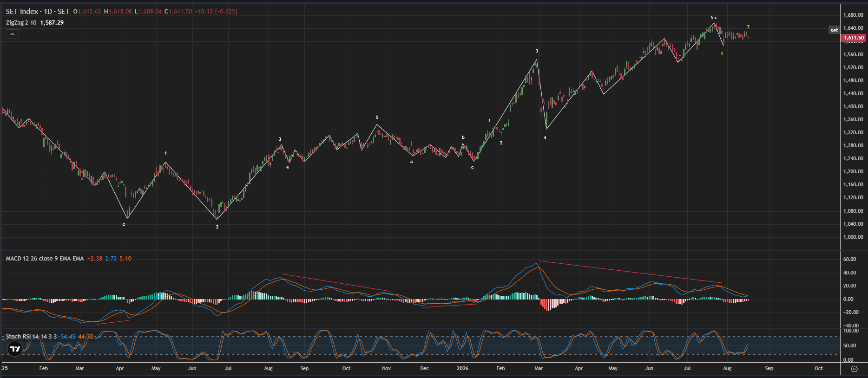Click the Nov label on time axis
Image resolution: width=868 pixels, height=378 pixels.
point(386,368)
